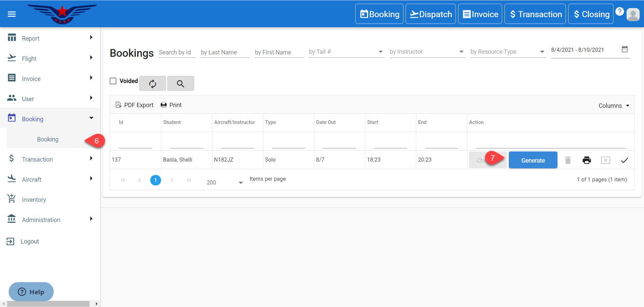The width and height of the screenshot is (644, 307).
Task: Click the Generate button
Action: (533, 160)
